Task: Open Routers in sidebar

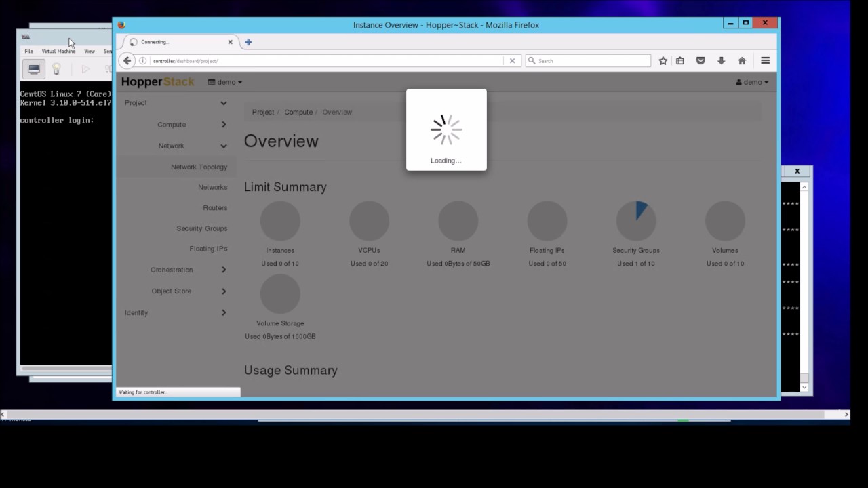Action: 215,208
